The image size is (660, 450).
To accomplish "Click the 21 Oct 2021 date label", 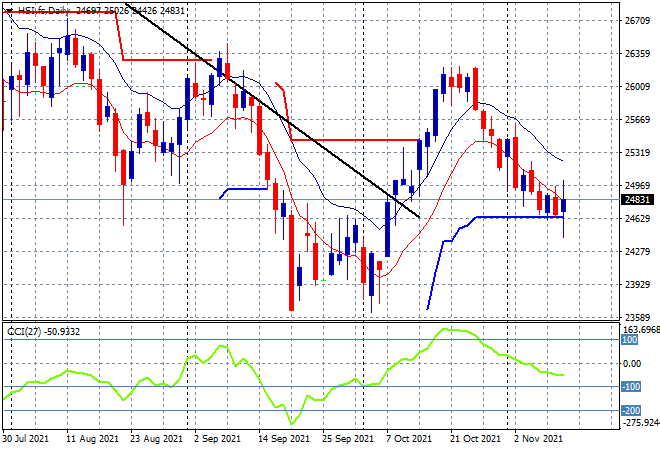I will click(x=476, y=439).
